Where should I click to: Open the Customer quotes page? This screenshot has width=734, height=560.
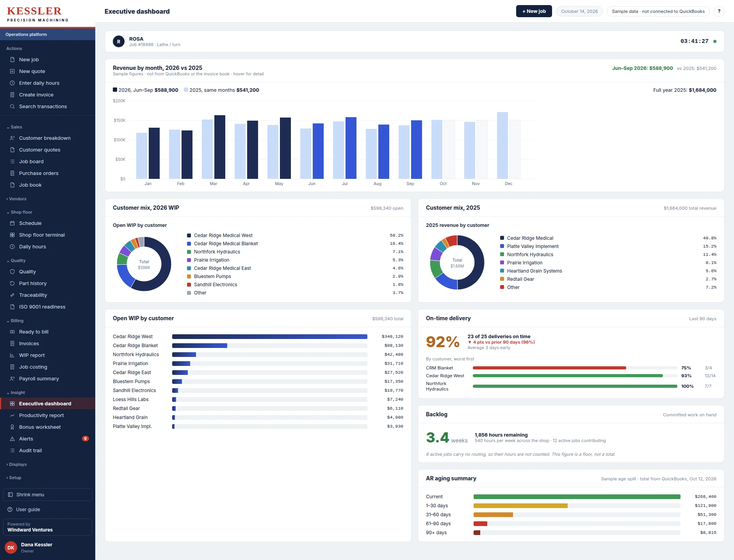pyautogui.click(x=48, y=150)
